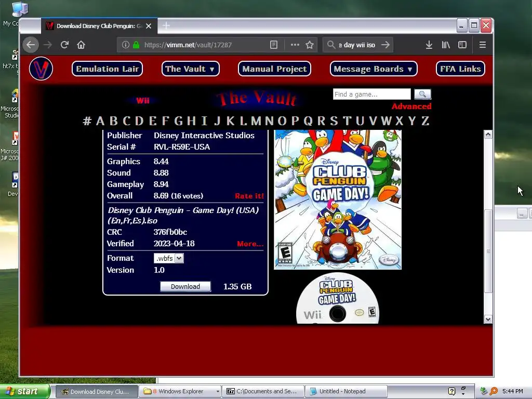Open the .wbfs Format dropdown

click(169, 258)
